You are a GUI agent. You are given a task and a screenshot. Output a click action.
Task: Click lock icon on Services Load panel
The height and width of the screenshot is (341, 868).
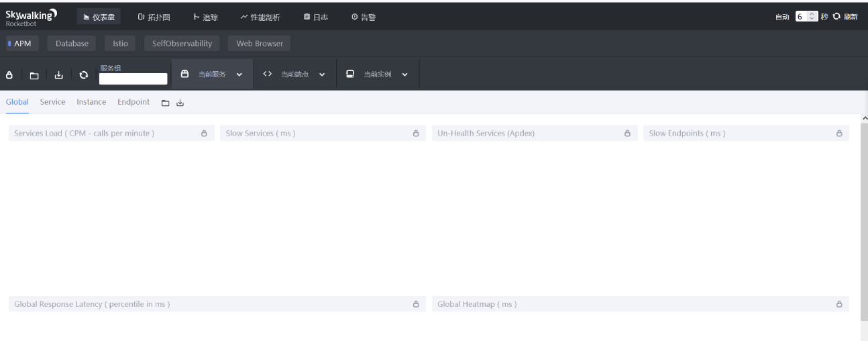[204, 134]
